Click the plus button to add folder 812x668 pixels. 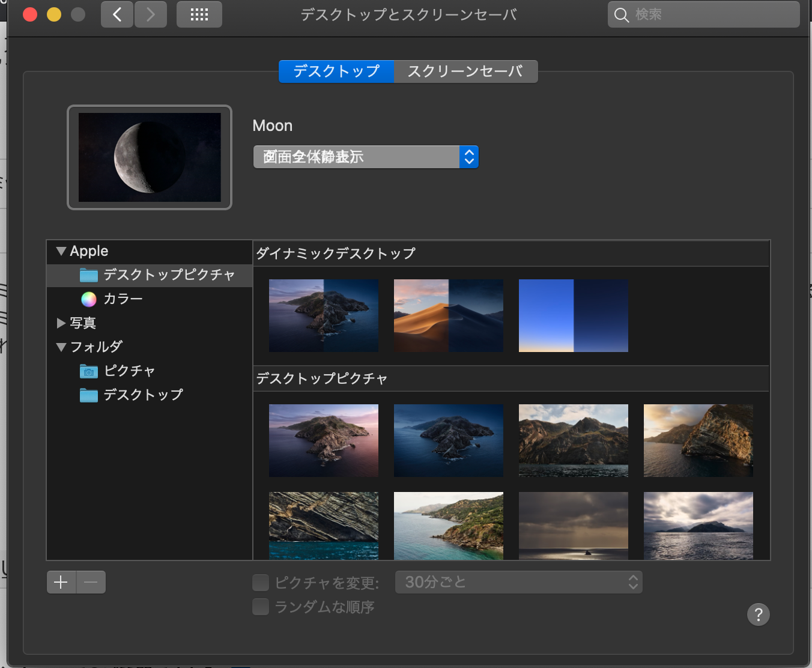coord(61,582)
